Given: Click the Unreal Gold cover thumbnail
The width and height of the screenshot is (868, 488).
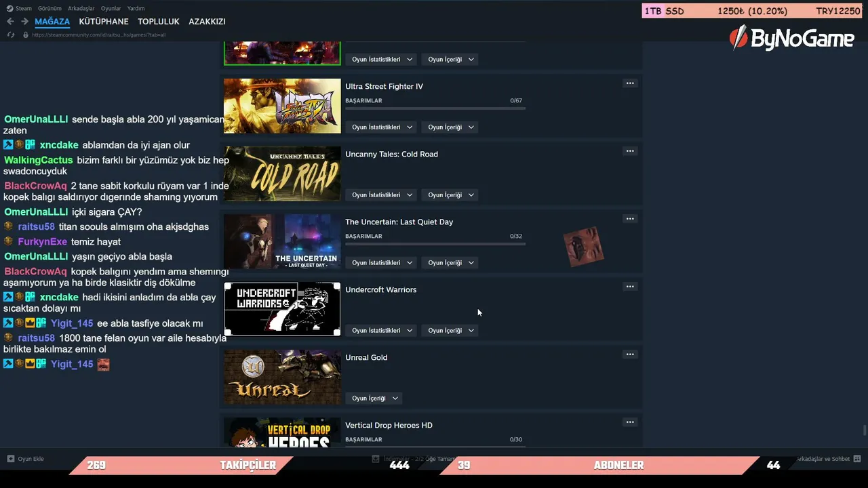Looking at the screenshot, I should [x=282, y=377].
